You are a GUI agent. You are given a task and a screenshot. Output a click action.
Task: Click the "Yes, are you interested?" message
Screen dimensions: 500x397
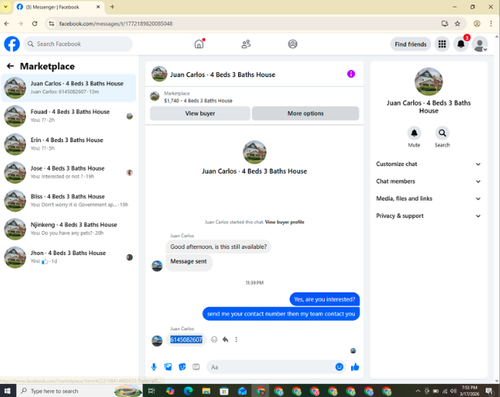(324, 299)
